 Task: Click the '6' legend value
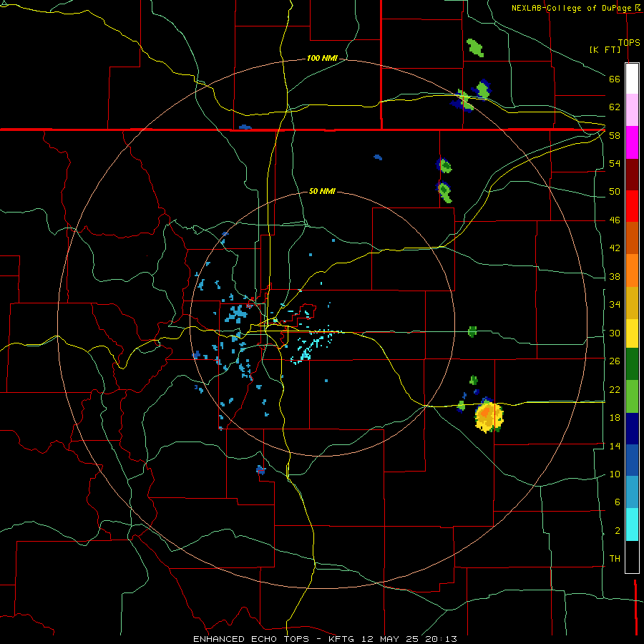[x=617, y=502]
